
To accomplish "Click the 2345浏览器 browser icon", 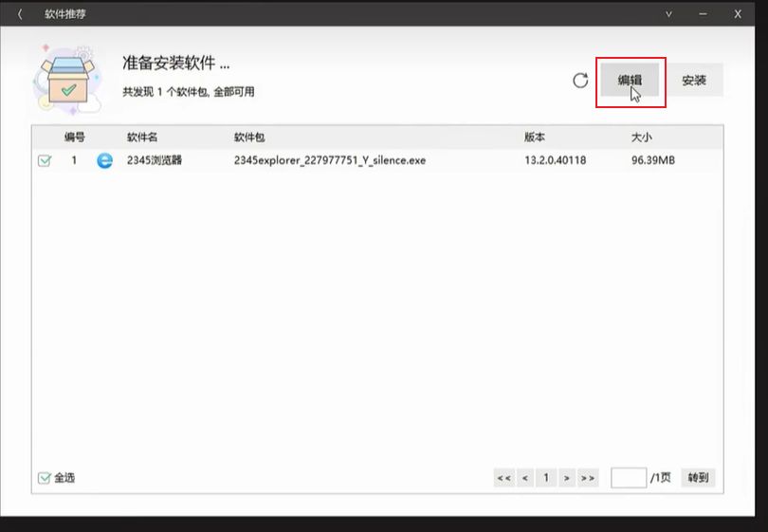I will pyautogui.click(x=104, y=161).
